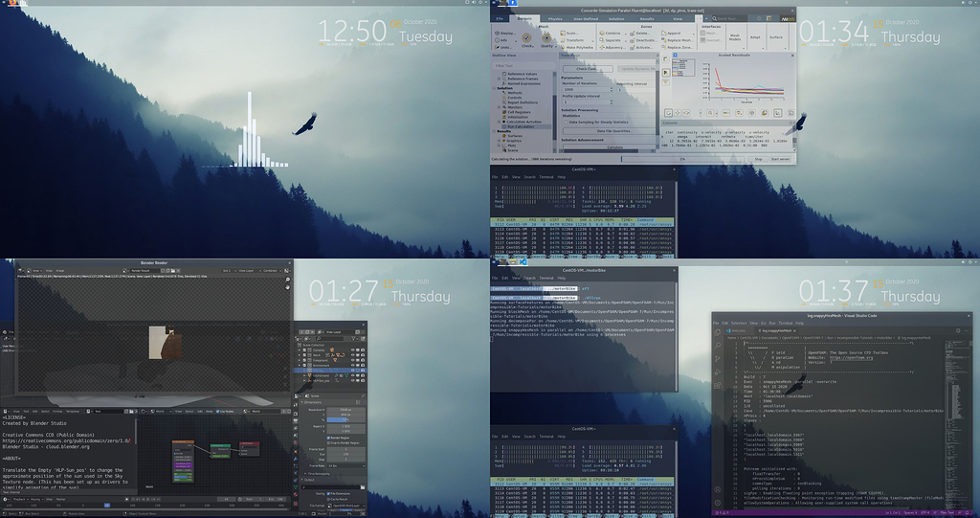The image size is (980, 518).
Task: Expand the Graphics tree node under Results
Action: point(499,141)
